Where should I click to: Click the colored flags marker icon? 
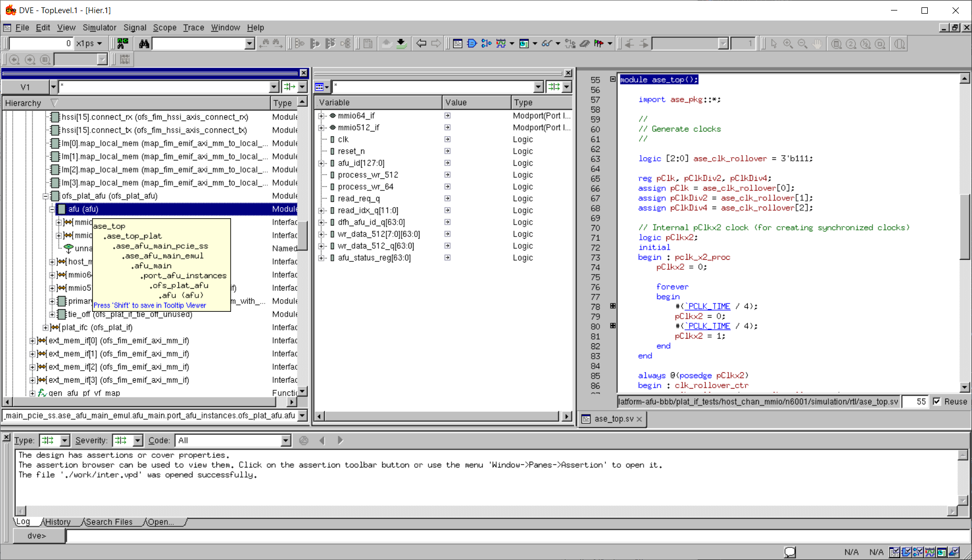599,44
